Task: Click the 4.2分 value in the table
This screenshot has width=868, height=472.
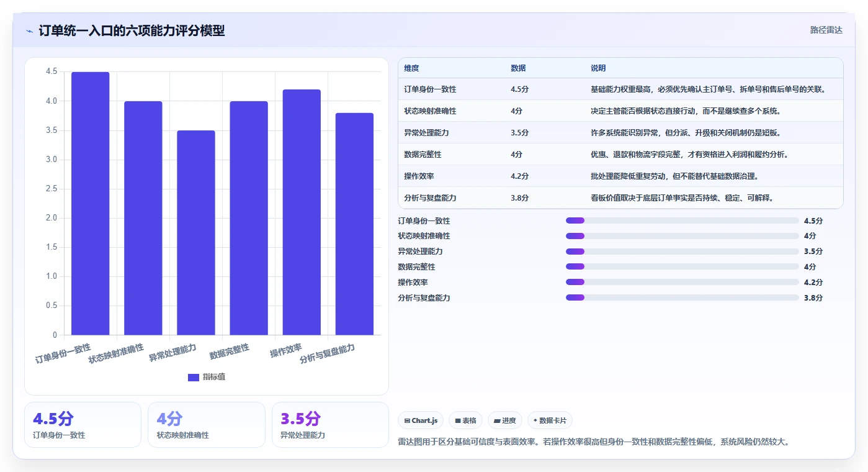Action: click(x=520, y=176)
